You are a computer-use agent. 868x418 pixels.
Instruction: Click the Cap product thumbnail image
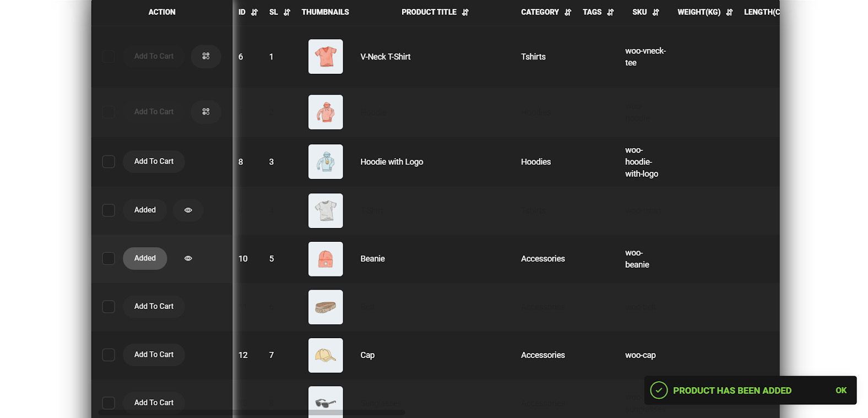tap(325, 355)
